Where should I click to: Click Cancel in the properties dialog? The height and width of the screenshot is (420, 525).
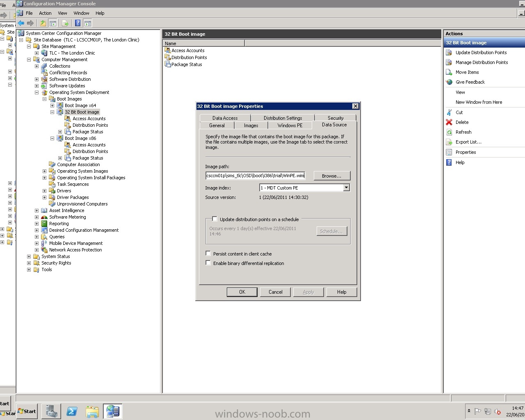pyautogui.click(x=276, y=292)
